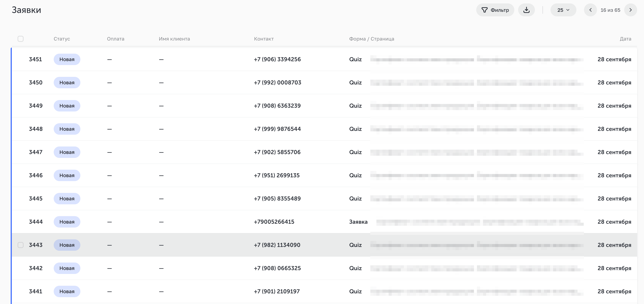Image resolution: width=644 pixels, height=304 pixels.
Task: Click phone +7 (906) 3394256
Action: click(277, 60)
